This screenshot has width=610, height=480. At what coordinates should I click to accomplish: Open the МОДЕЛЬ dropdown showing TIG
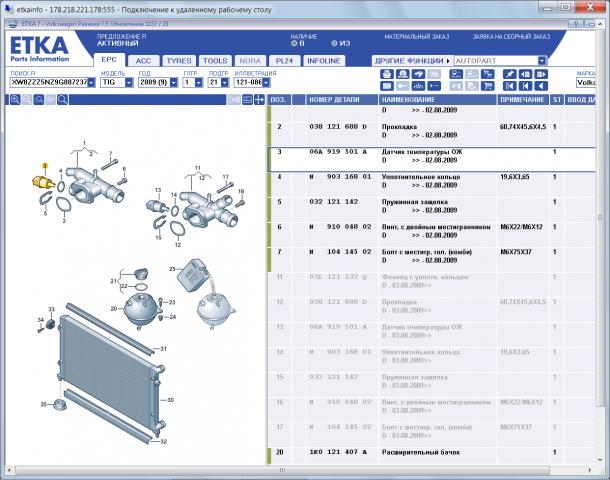[x=129, y=82]
